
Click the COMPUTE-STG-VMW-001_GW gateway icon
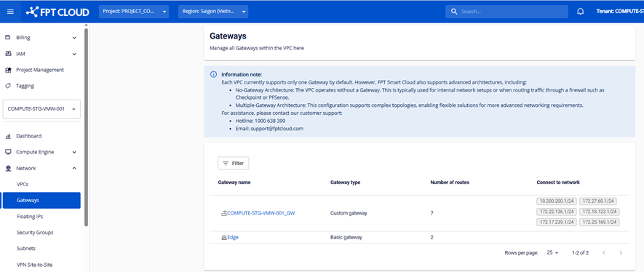click(224, 213)
